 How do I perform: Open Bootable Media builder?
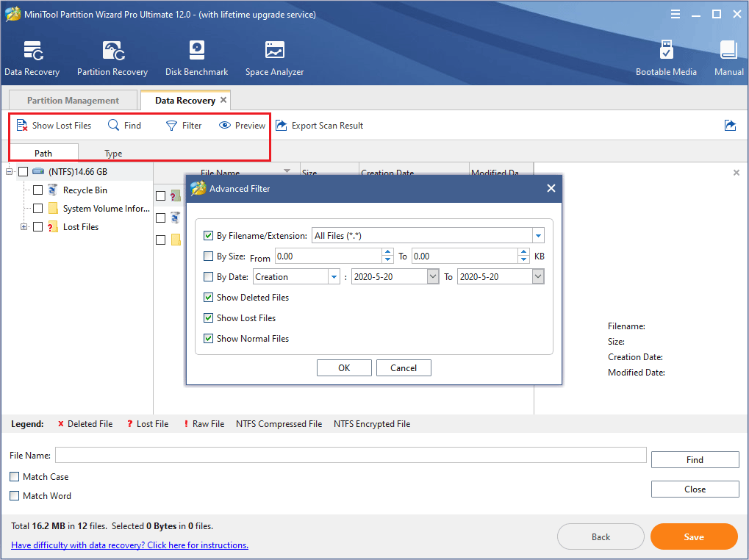pos(666,58)
